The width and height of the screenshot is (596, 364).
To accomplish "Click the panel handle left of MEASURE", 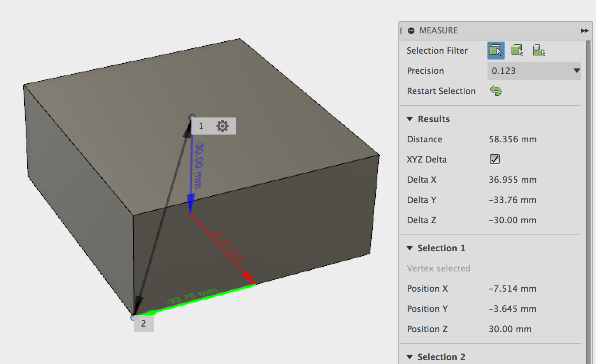I will click(402, 30).
